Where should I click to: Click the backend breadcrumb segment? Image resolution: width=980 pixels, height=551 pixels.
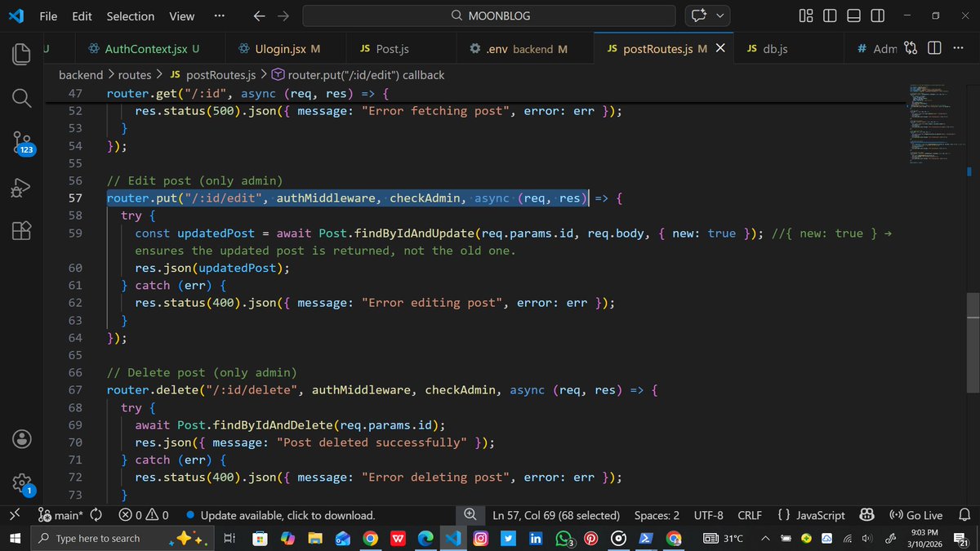[81, 75]
